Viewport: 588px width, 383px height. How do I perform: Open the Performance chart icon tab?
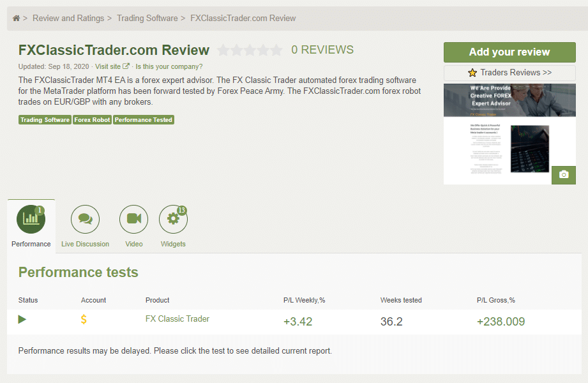31,220
